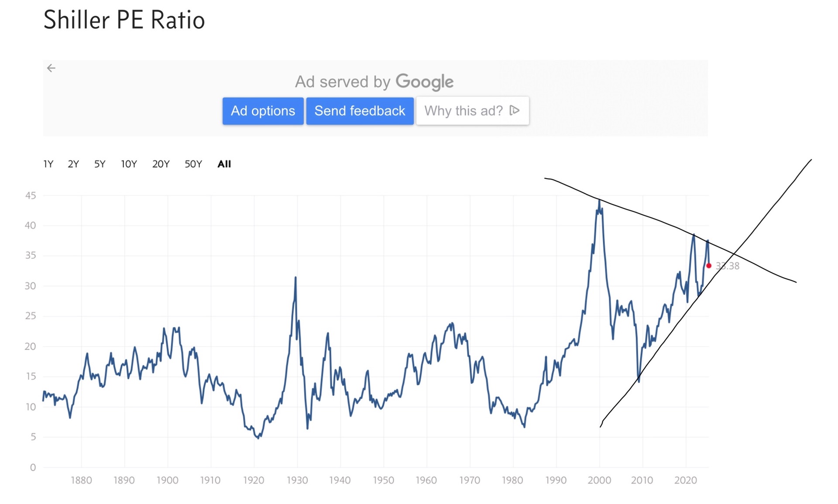Show the 10Y chart range
838x504 pixels.
[129, 164]
